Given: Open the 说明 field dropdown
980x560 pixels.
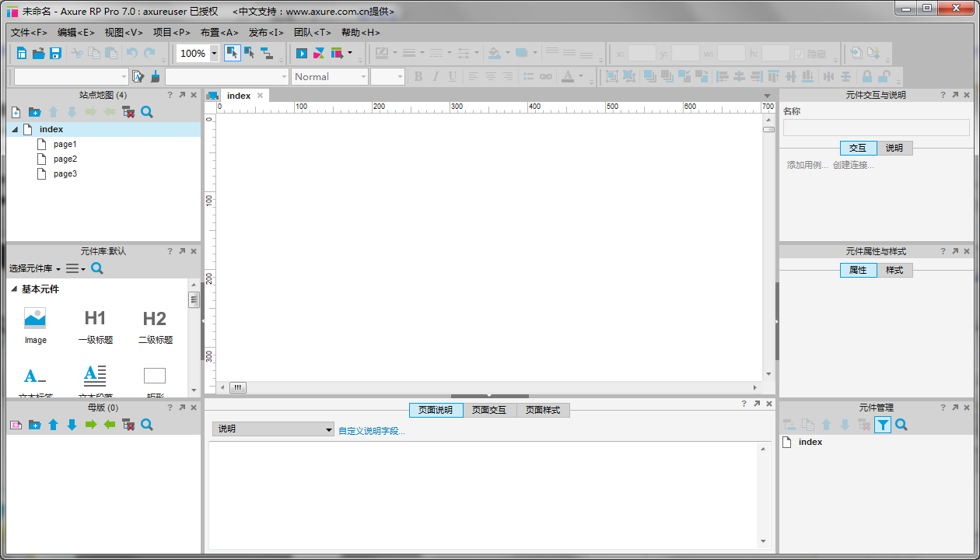Looking at the screenshot, I should tap(272, 429).
